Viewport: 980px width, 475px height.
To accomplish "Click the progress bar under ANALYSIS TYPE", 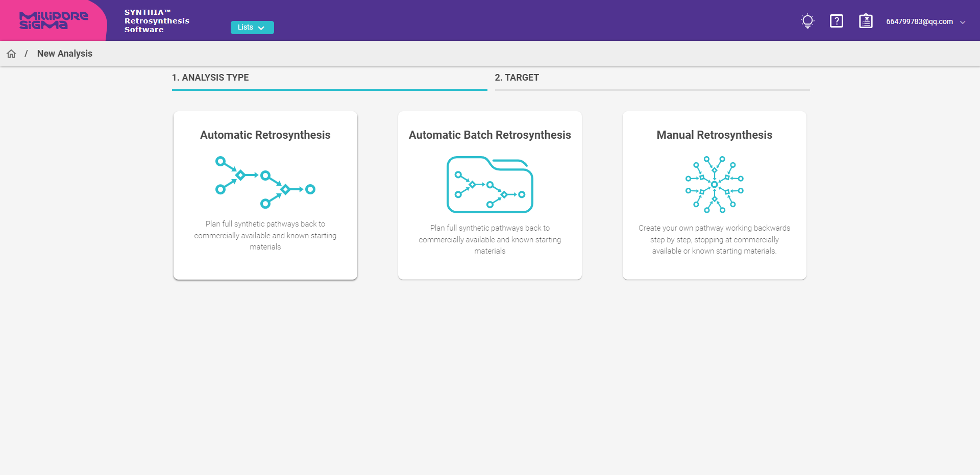I will click(329, 89).
